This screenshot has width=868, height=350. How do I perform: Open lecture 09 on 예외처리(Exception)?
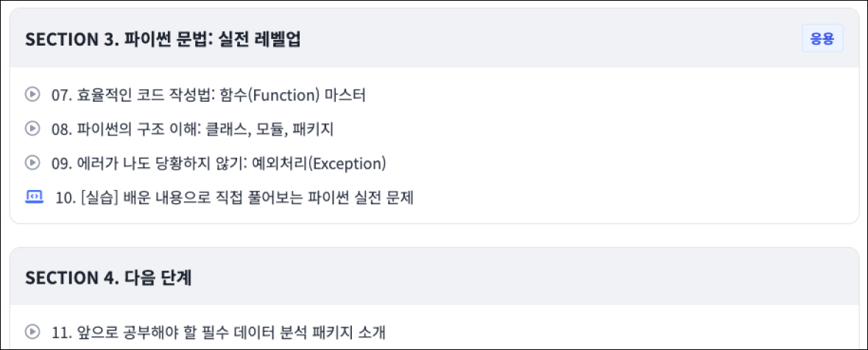[219, 163]
